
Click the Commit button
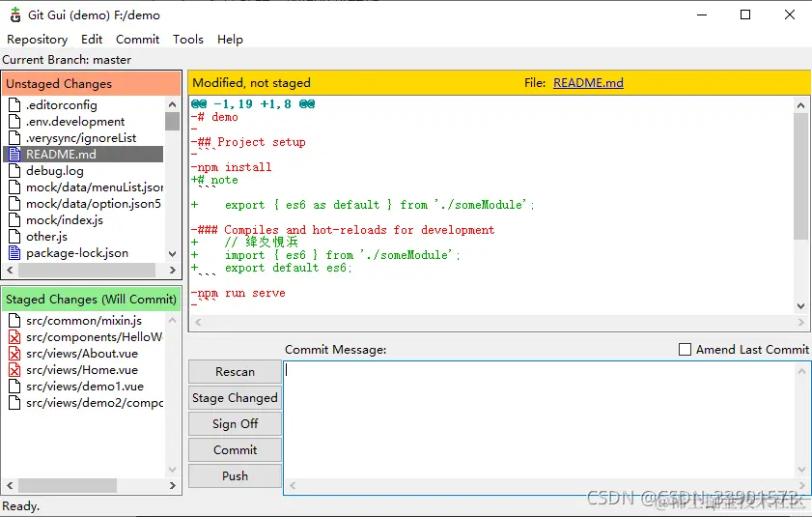coord(236,449)
